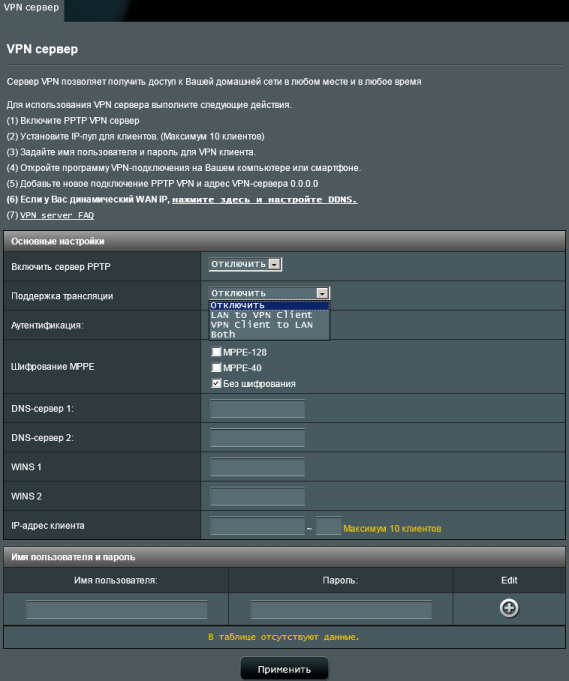This screenshot has height=681, width=569.
Task: Focus the DNS-сервер 2 input field
Action: pyautogui.click(x=257, y=438)
